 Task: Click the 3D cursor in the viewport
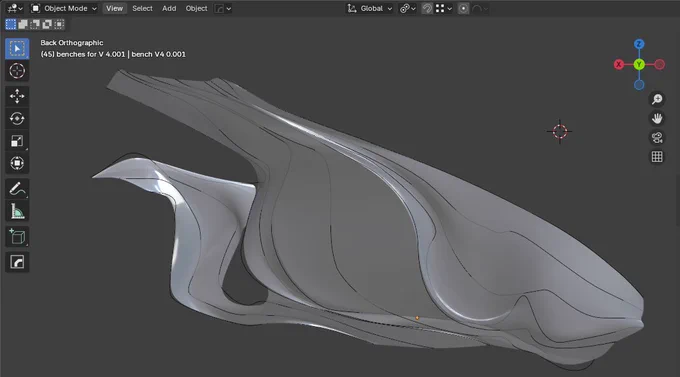(x=559, y=131)
